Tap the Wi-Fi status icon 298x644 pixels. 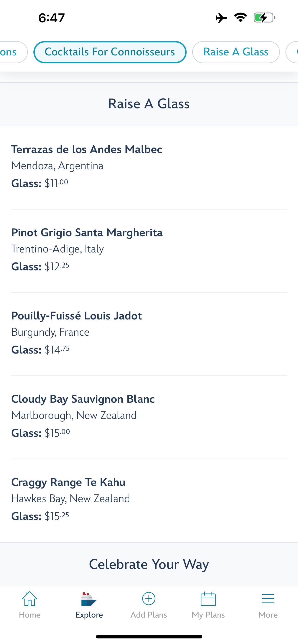pyautogui.click(x=240, y=17)
